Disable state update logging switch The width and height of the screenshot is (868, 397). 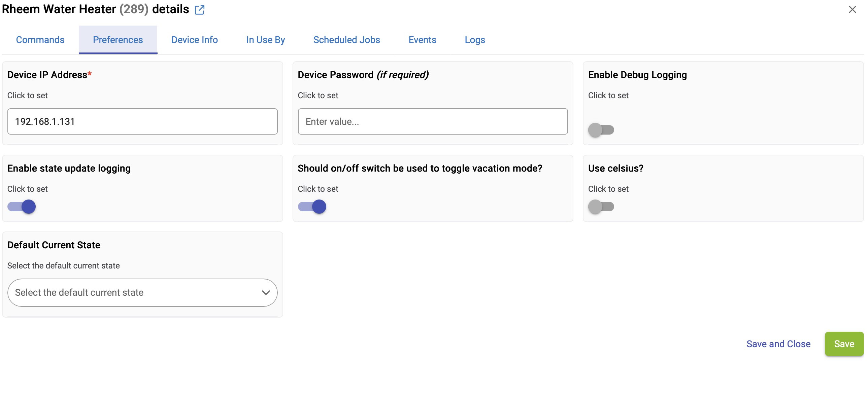coord(22,207)
